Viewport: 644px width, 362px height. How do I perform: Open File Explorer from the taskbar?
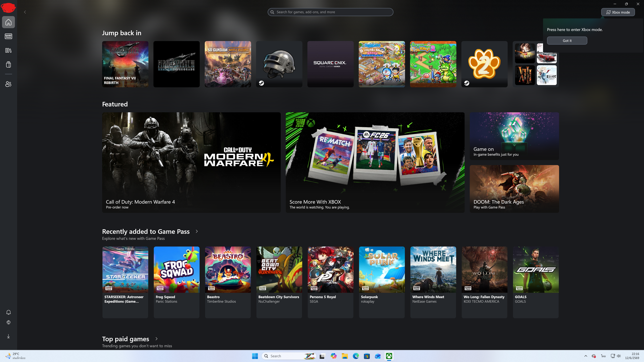pos(345,356)
